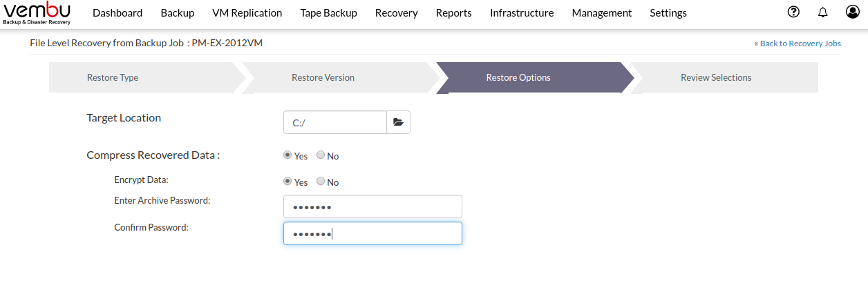Open the Backup menu
Image resolution: width=868 pixels, height=290 pixels.
click(178, 12)
